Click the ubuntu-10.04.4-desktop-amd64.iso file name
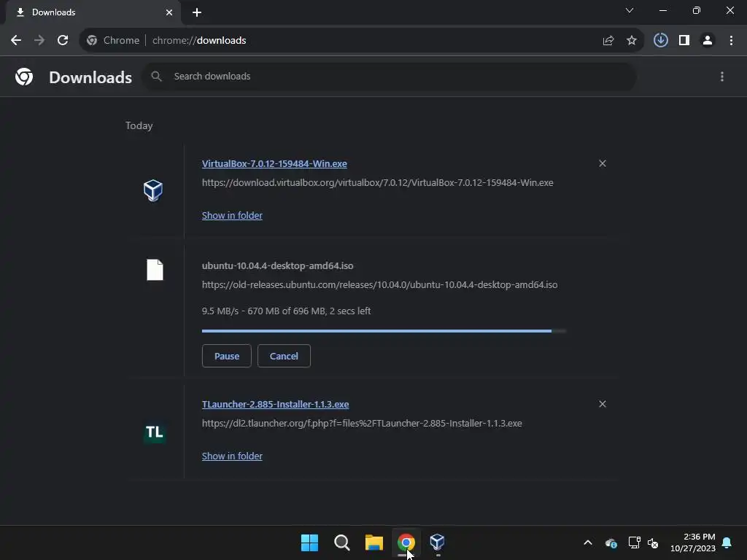 point(278,265)
